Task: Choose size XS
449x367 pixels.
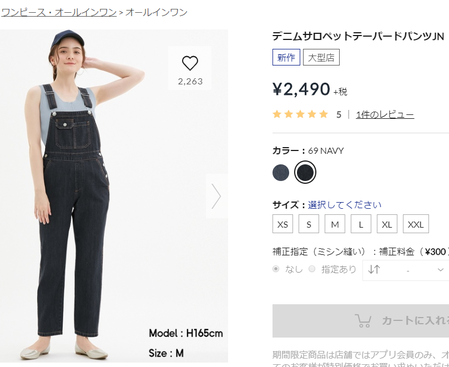Action: point(283,224)
